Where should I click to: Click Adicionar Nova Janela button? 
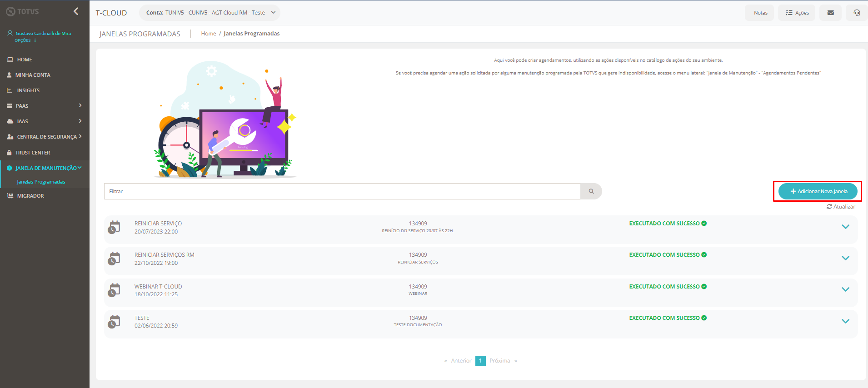click(818, 191)
